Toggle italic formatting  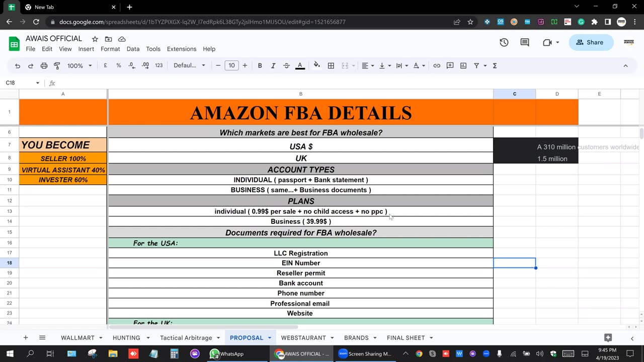(273, 65)
